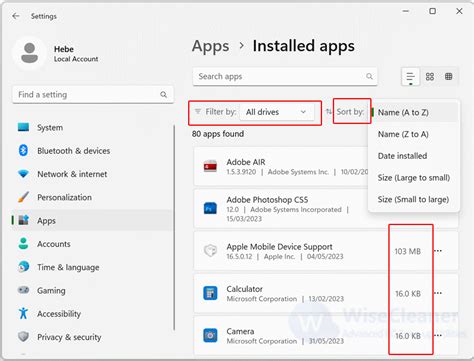Click the Accessibility figure icon
Image resolution: width=474 pixels, height=361 pixels.
click(x=23, y=313)
